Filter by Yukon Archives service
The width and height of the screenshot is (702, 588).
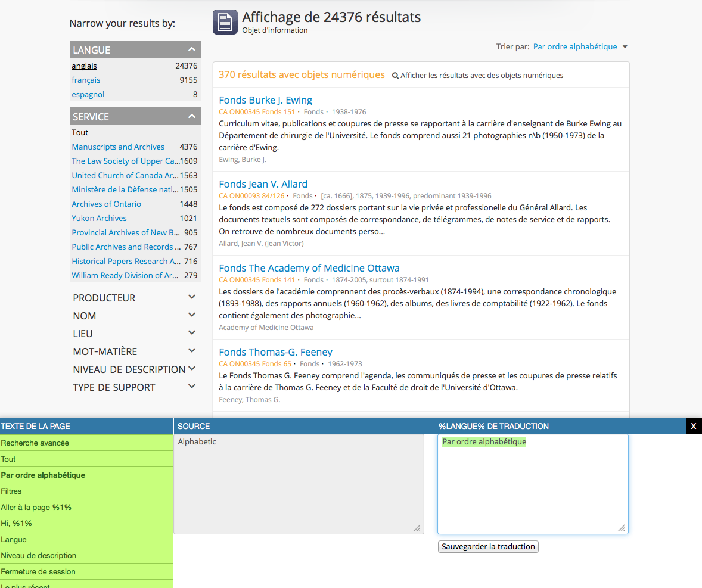tap(99, 219)
